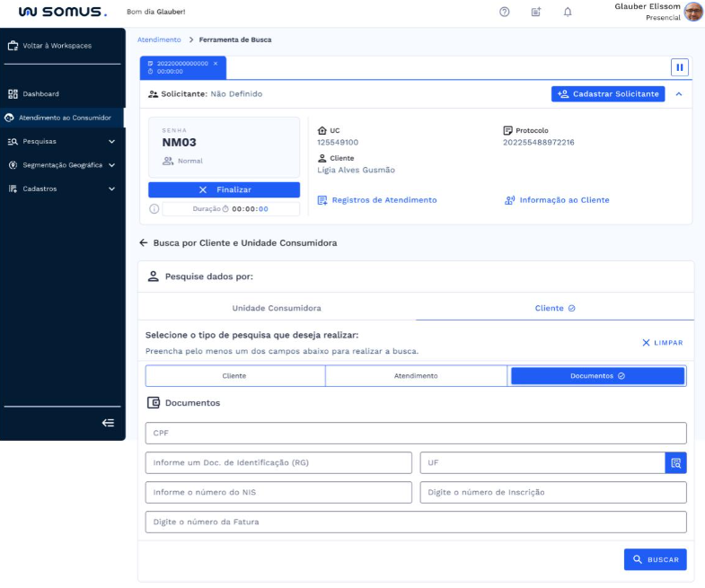Open the Registros de Atendimento link
Viewport: 705px width, 588px height.
[x=383, y=200]
